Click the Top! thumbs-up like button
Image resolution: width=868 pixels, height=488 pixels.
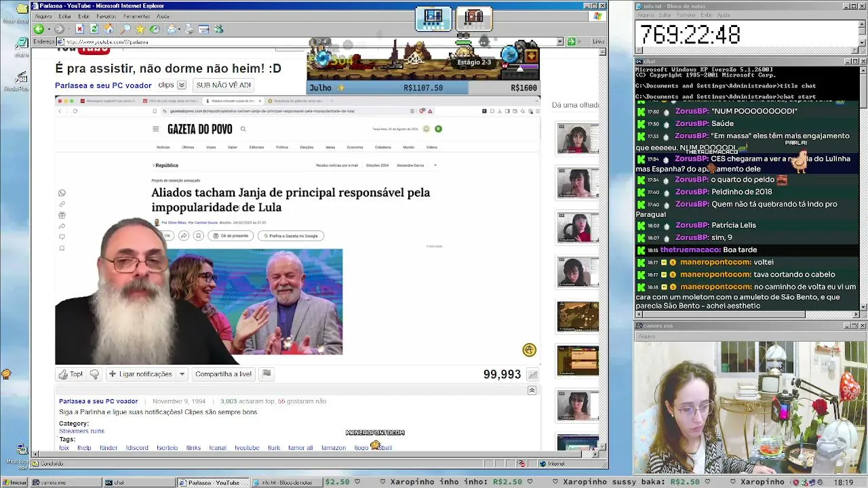(x=71, y=374)
